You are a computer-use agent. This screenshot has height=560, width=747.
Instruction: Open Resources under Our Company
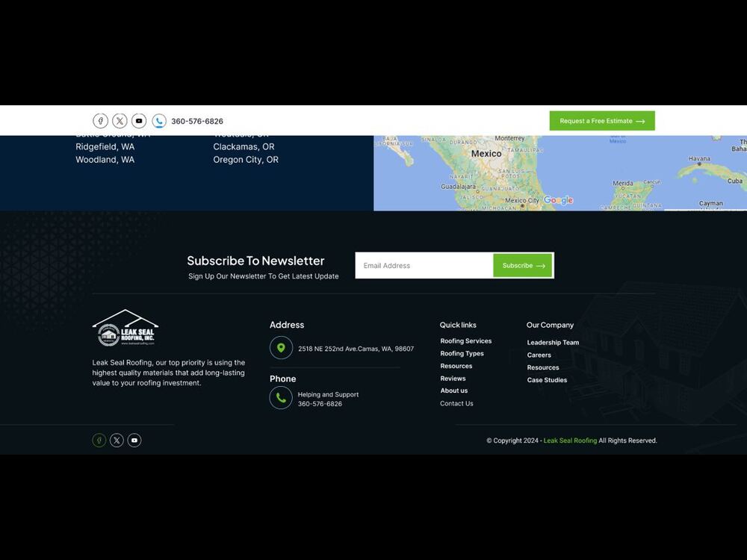(543, 367)
